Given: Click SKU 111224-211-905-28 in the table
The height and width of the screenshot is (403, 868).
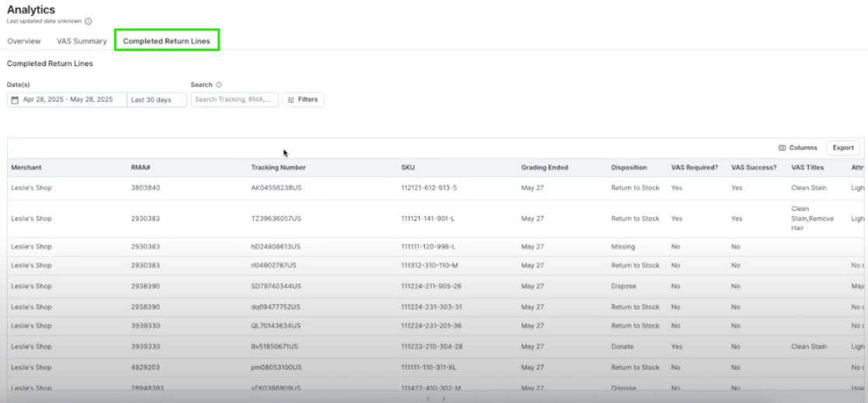Looking at the screenshot, I should 431,286.
